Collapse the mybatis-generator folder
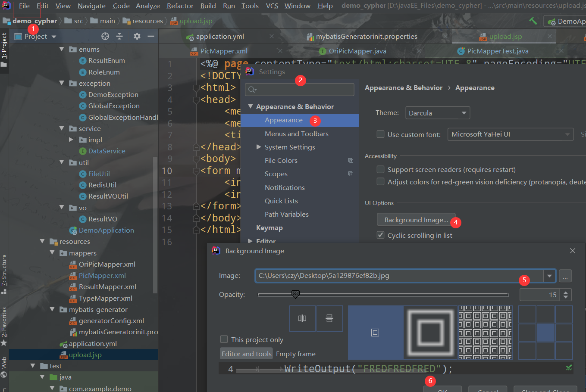The width and height of the screenshot is (586, 392). (x=52, y=309)
